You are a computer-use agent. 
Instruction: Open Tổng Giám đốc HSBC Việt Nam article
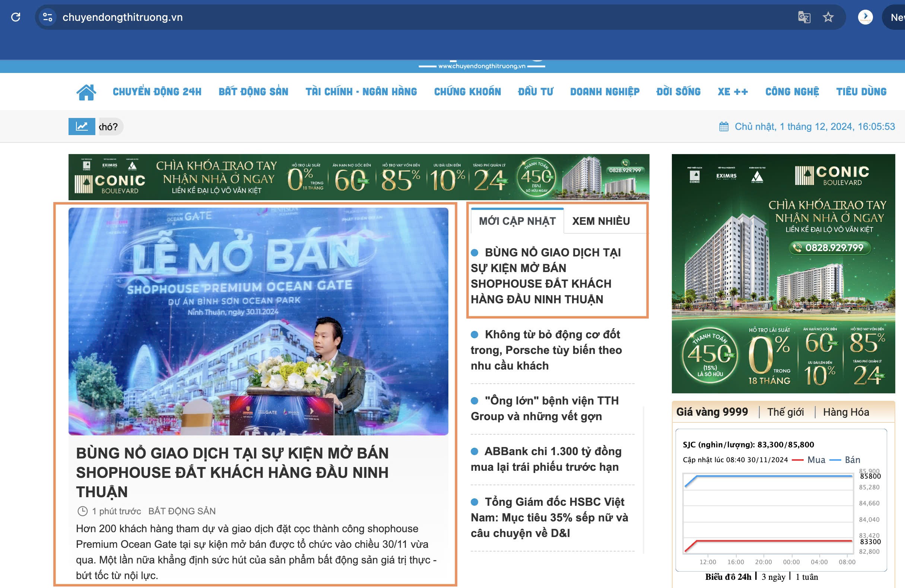pyautogui.click(x=549, y=518)
